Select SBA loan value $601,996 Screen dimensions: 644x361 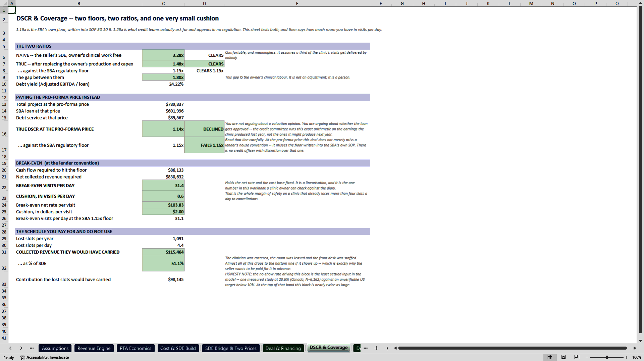(163, 111)
